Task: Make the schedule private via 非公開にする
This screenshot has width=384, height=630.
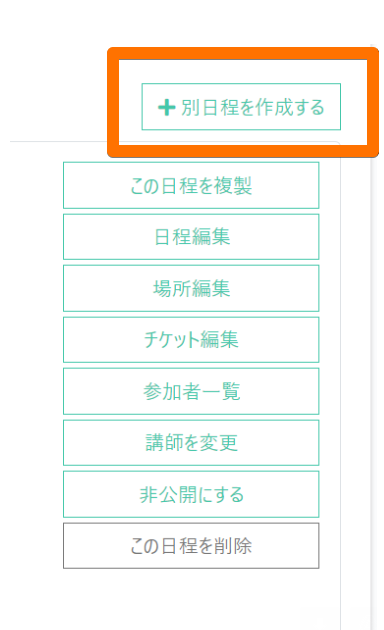Action: 191,494
